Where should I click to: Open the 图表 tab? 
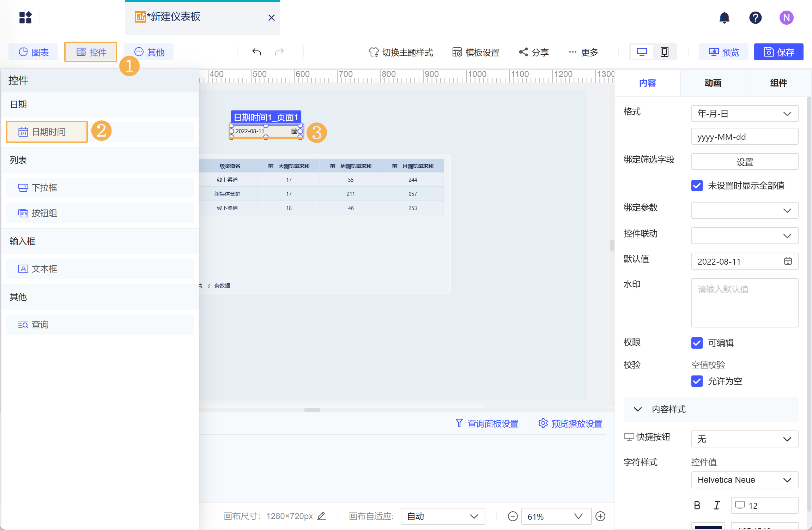point(34,52)
